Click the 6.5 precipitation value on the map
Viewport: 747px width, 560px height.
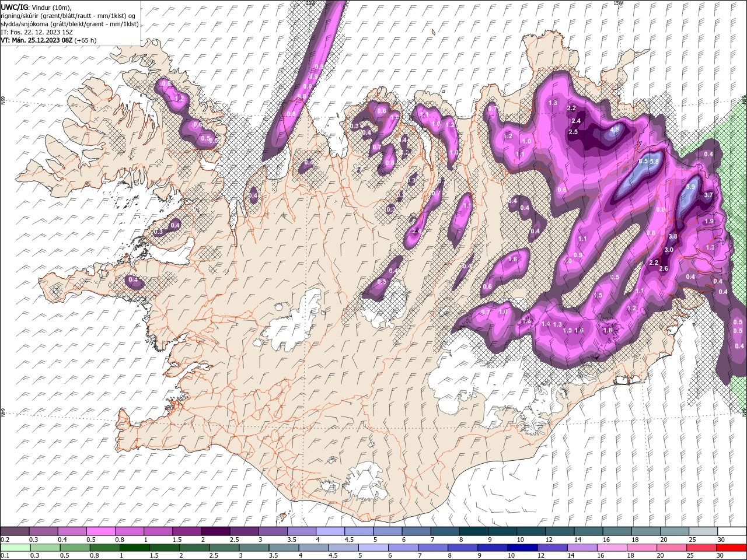pyautogui.click(x=644, y=162)
